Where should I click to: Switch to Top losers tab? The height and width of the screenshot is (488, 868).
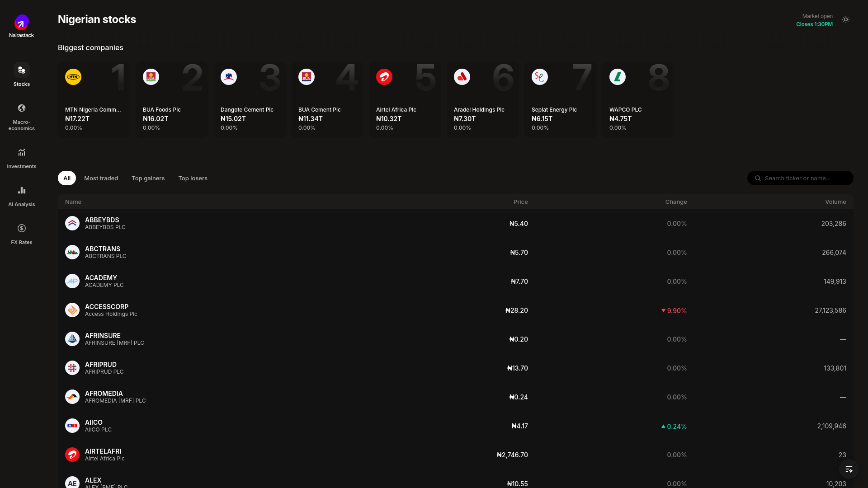pyautogui.click(x=193, y=178)
